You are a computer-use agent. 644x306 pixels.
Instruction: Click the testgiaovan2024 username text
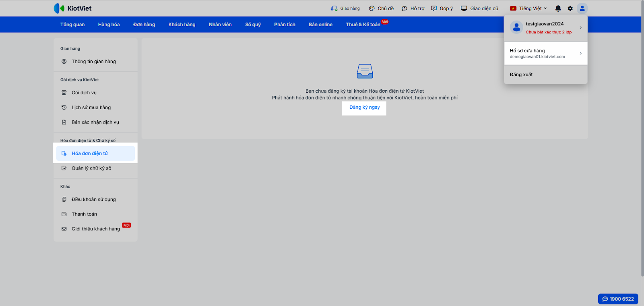pos(545,24)
